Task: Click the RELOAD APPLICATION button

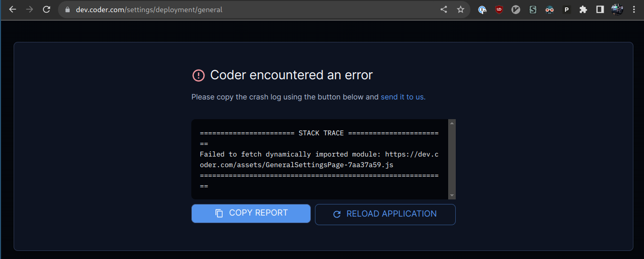Action: pyautogui.click(x=385, y=214)
